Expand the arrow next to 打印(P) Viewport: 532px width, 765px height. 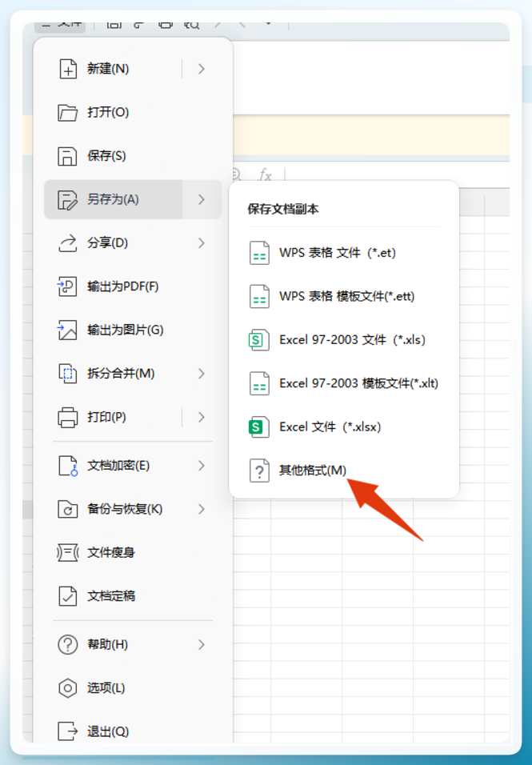coord(202,417)
